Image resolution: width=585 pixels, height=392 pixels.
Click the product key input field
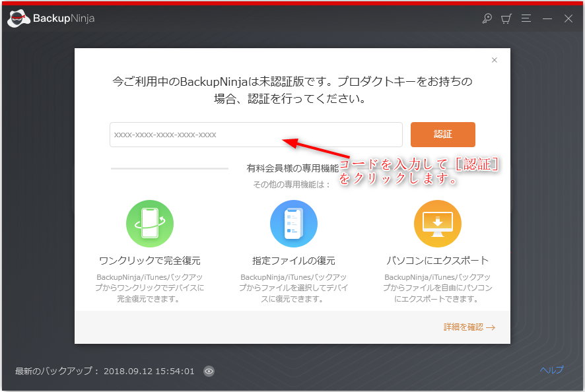click(256, 135)
